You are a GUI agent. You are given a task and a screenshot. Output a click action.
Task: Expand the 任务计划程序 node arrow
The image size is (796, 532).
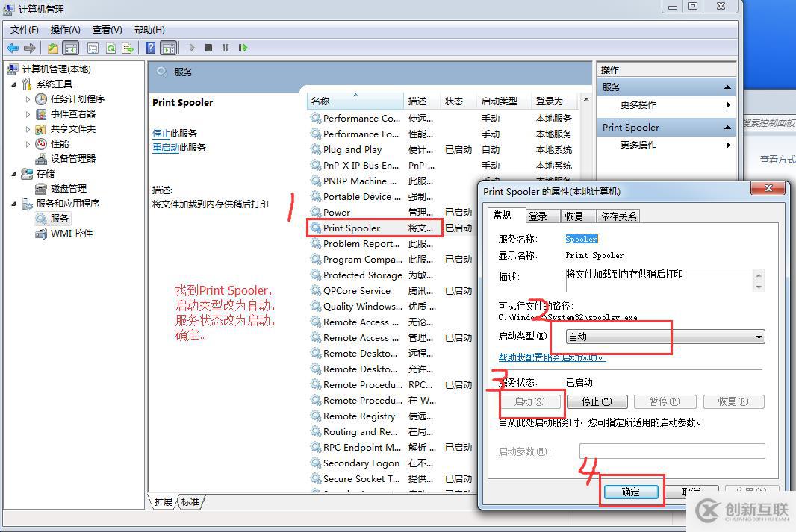coord(28,99)
